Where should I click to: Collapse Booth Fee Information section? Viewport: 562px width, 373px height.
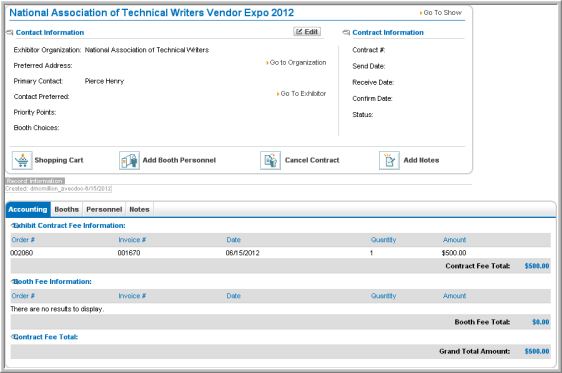pyautogui.click(x=14, y=282)
